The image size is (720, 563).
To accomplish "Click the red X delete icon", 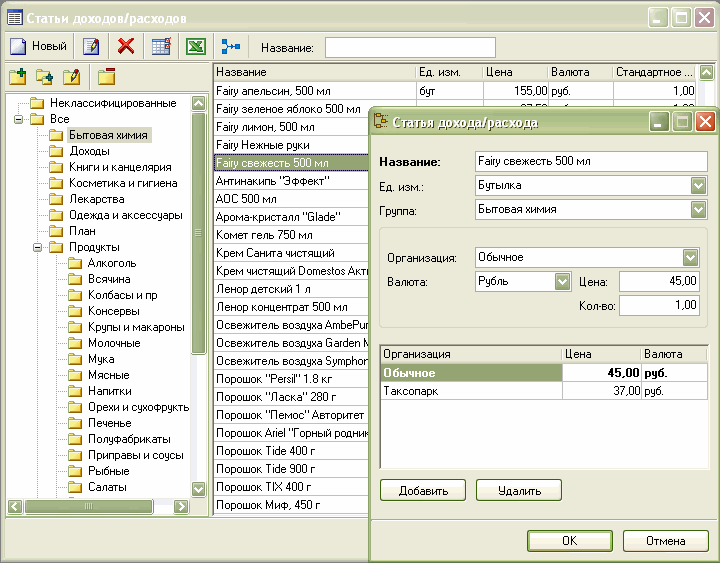I will (126, 46).
